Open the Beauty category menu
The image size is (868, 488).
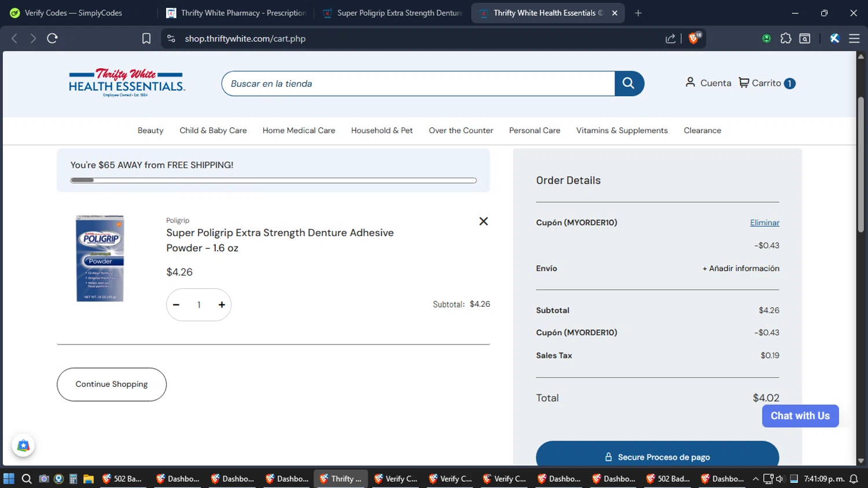point(150,130)
